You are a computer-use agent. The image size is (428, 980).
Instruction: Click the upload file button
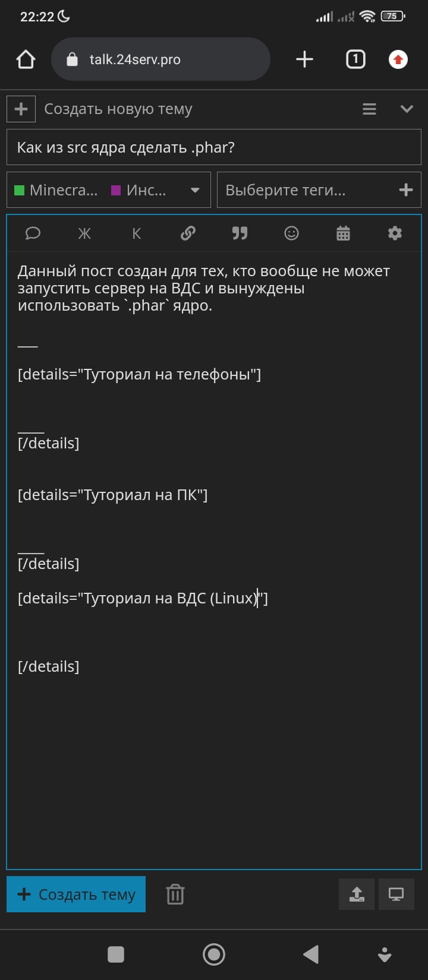coord(357,894)
